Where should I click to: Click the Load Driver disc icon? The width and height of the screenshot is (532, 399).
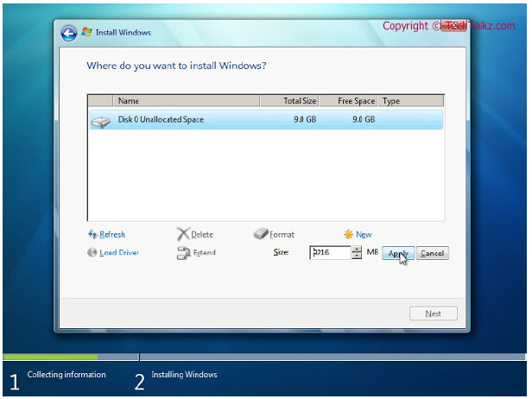92,252
